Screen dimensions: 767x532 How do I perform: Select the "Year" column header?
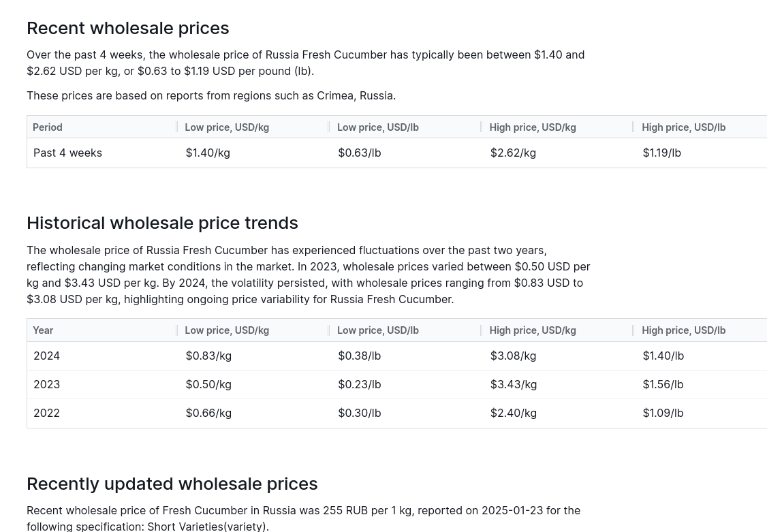43,330
